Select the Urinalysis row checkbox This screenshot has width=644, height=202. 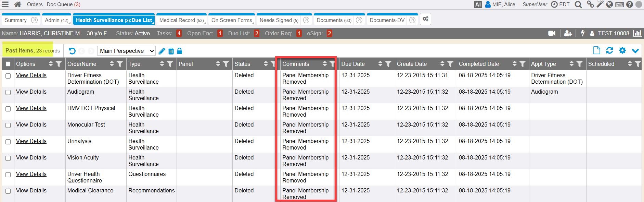tap(8, 142)
